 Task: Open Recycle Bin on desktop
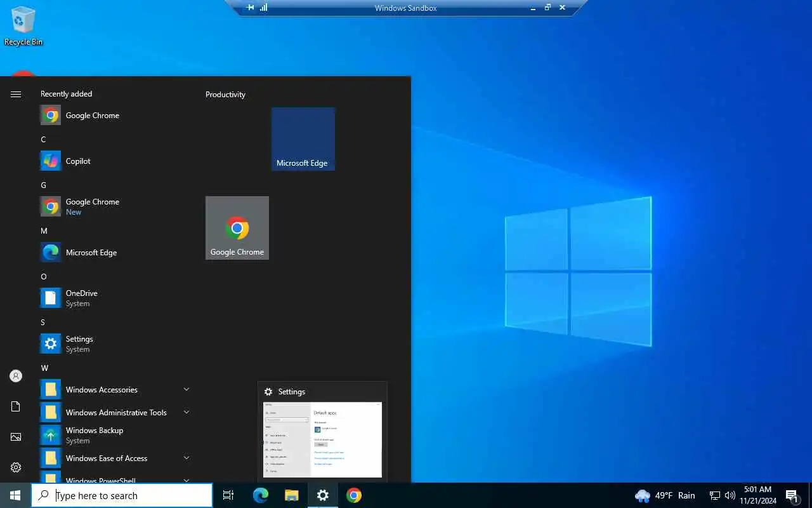click(x=23, y=26)
